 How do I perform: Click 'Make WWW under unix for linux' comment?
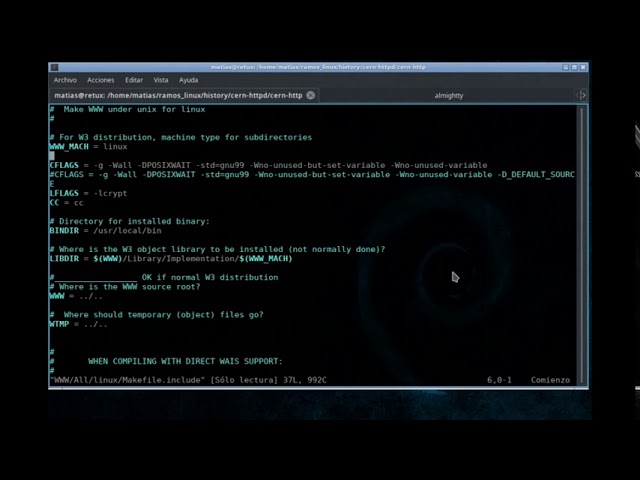(127, 109)
